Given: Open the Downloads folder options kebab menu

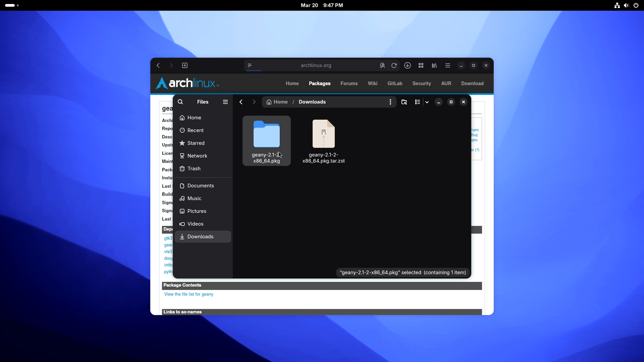Looking at the screenshot, I should pyautogui.click(x=390, y=102).
